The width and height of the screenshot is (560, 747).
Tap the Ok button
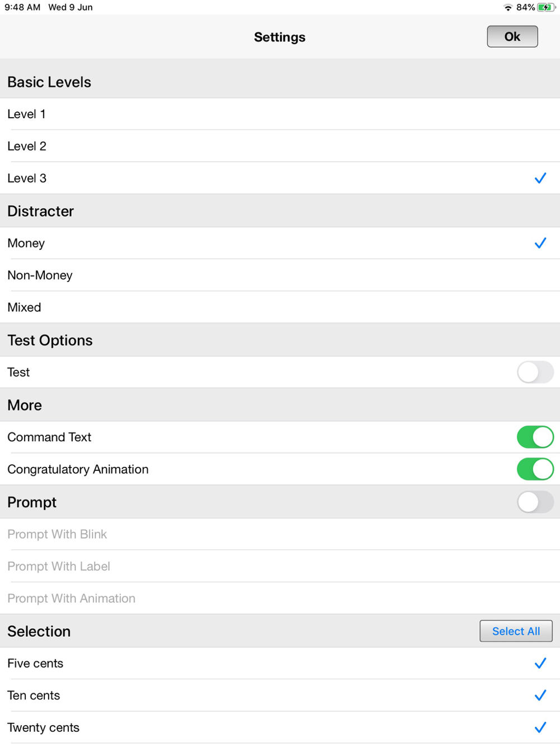pos(512,37)
